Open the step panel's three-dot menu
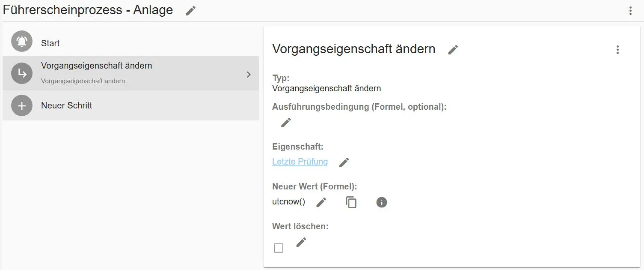The image size is (644, 270). (617, 50)
